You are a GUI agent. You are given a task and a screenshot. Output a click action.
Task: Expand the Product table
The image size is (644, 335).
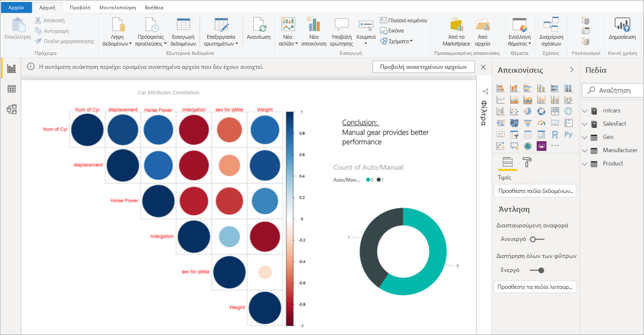click(x=584, y=163)
